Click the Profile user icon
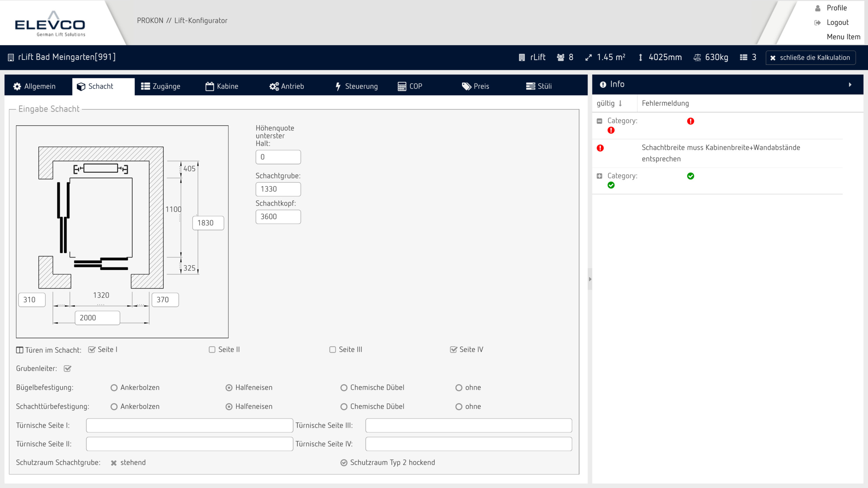The image size is (868, 488). point(817,8)
